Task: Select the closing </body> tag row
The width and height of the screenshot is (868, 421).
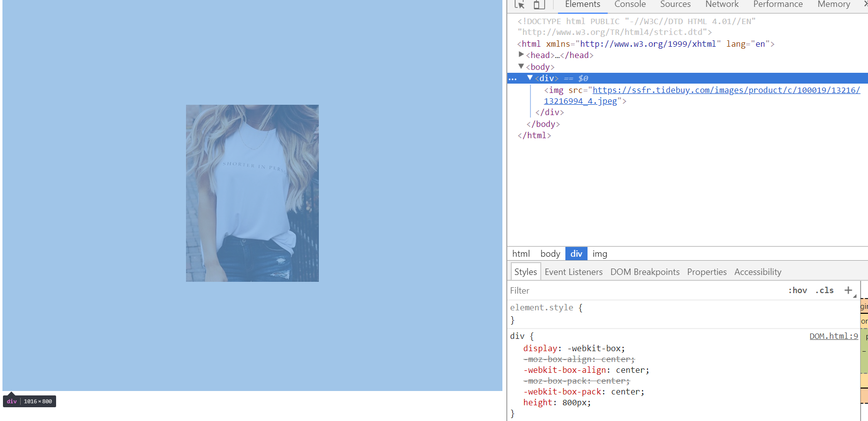Action: click(543, 124)
